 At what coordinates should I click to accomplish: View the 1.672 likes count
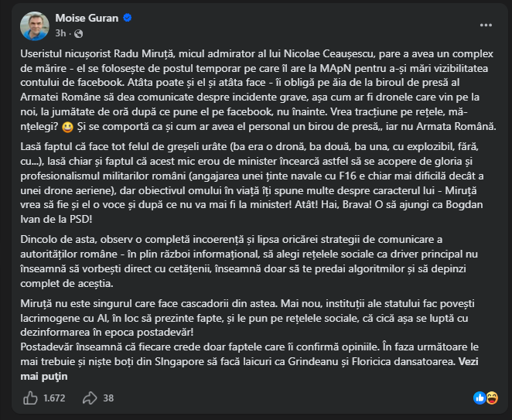tap(54, 398)
